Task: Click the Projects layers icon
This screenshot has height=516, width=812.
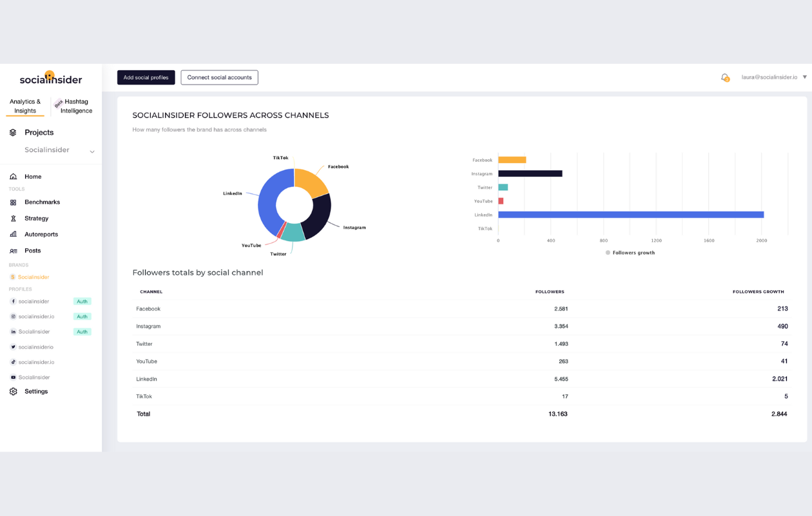Action: coord(13,132)
